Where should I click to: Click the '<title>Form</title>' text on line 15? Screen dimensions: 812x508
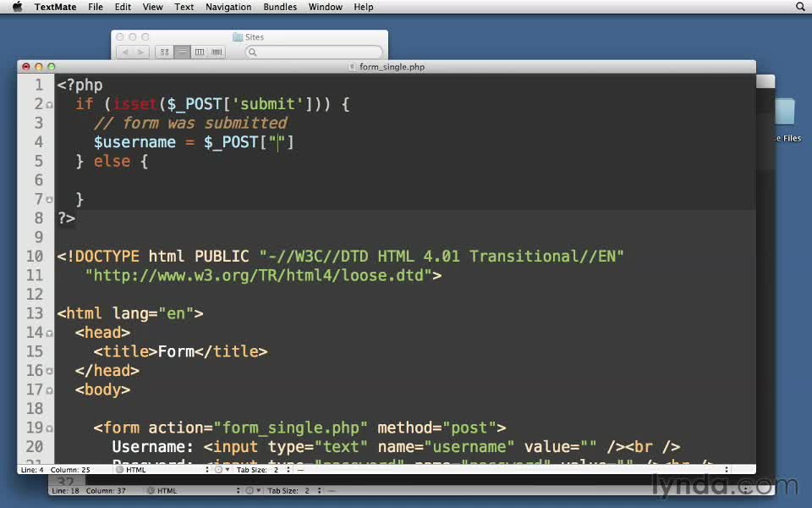coord(181,351)
